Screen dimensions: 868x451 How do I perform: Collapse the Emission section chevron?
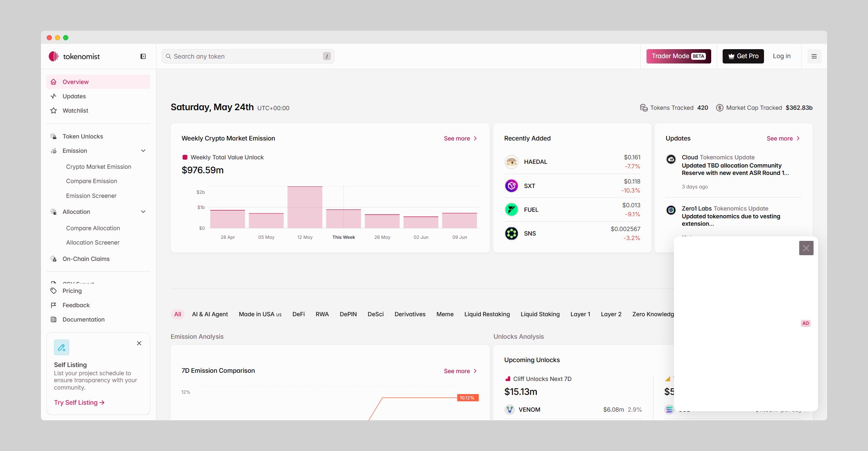coord(143,151)
